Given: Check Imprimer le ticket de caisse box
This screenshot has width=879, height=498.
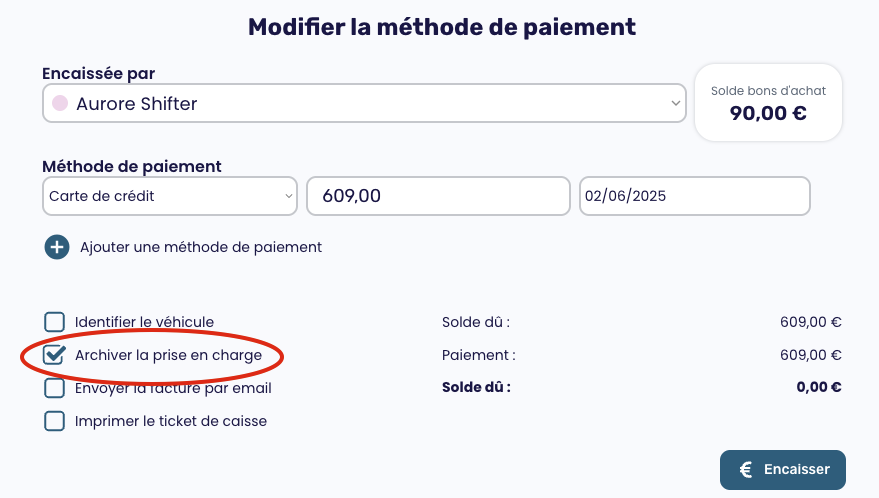Looking at the screenshot, I should (54, 421).
